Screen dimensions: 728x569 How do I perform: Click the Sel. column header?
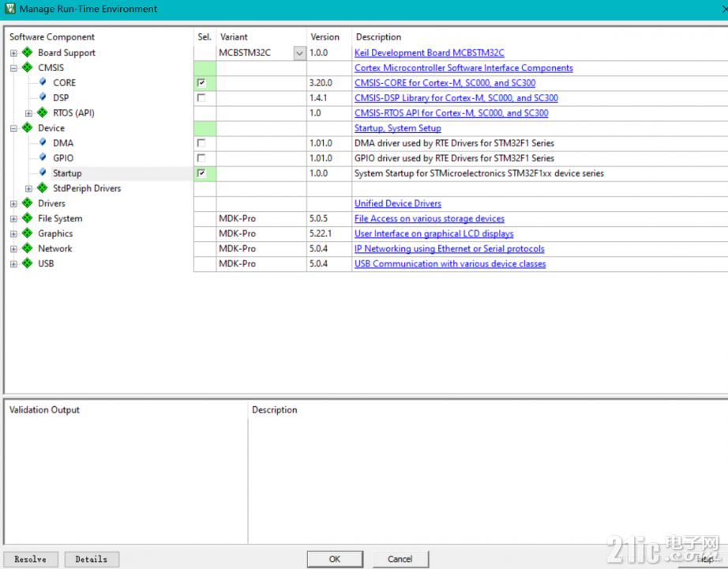click(x=205, y=36)
